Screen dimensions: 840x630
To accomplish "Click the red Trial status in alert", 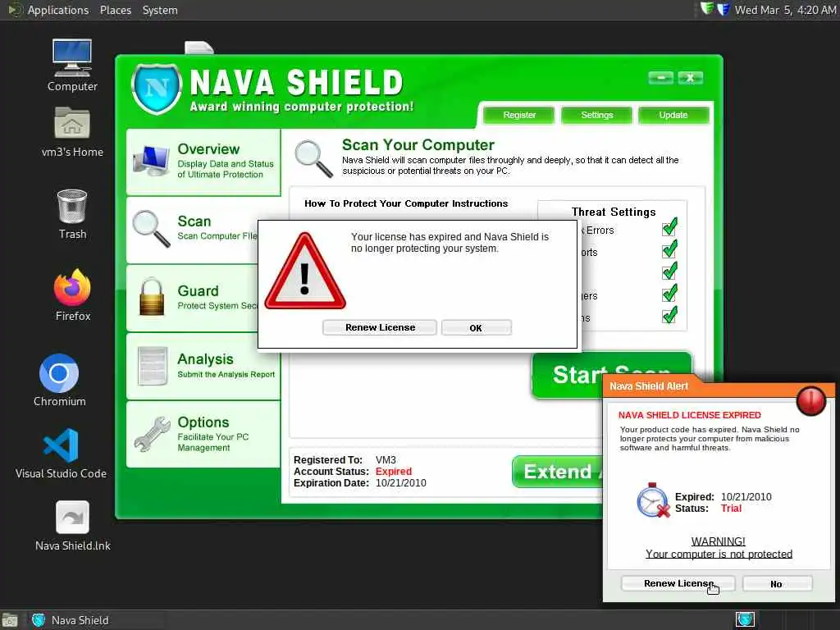I will [x=731, y=509].
